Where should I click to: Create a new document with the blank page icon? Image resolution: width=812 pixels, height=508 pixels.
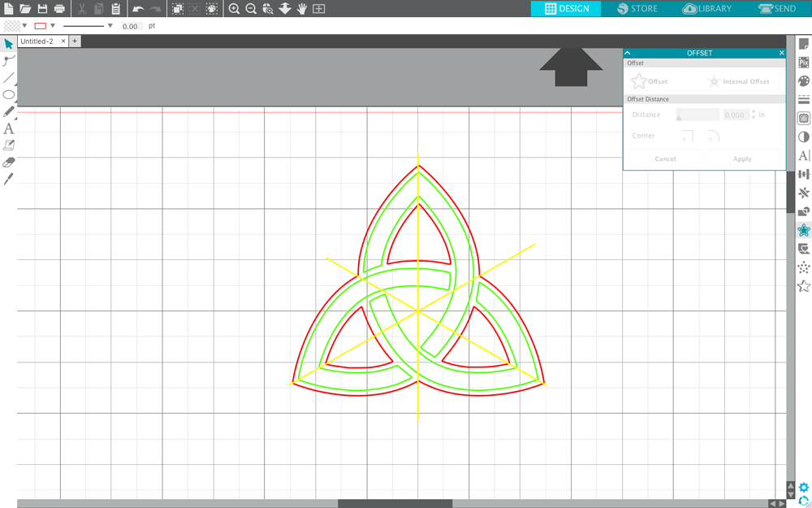point(9,8)
